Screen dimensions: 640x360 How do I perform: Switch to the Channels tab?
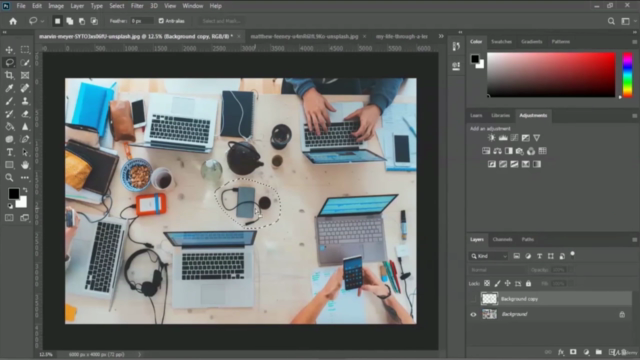(502, 240)
